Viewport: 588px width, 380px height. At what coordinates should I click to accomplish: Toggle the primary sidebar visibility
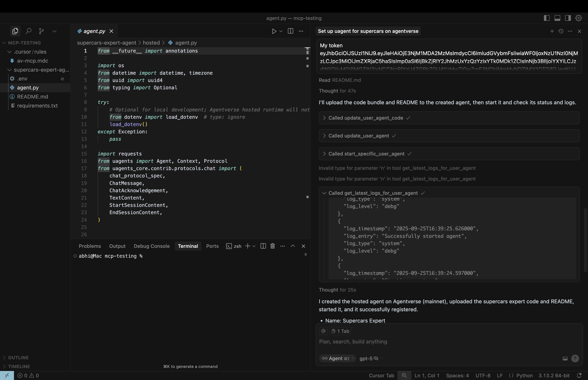pyautogui.click(x=547, y=18)
